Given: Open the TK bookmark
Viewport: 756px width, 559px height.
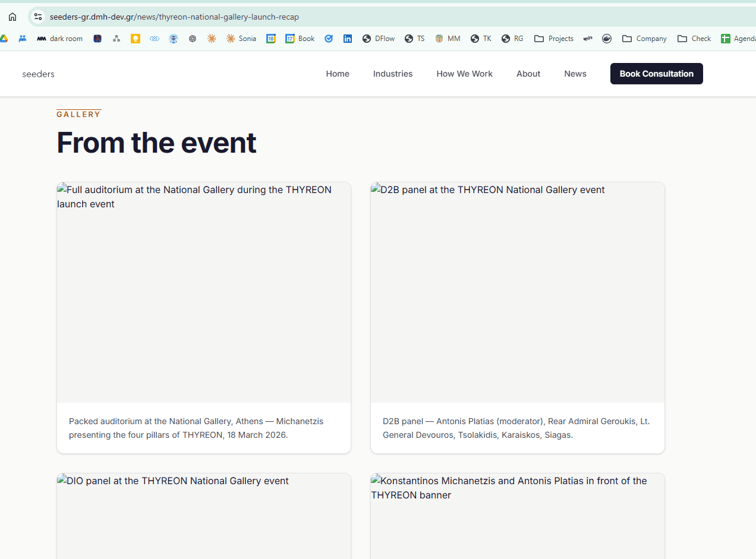Looking at the screenshot, I should (481, 39).
